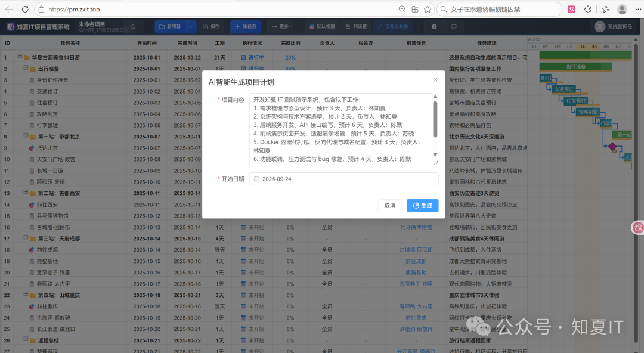Open the 系统管理员 user menu
The image size is (644, 353).
pos(613,27)
